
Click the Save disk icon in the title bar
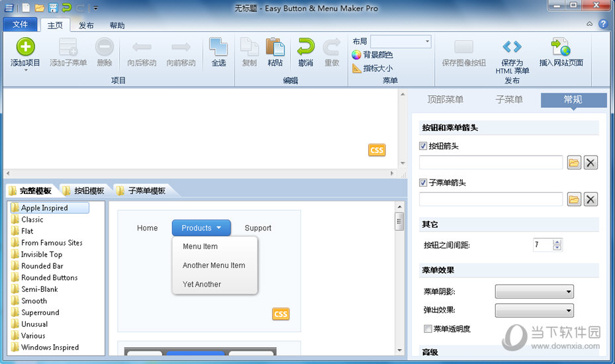pos(54,7)
